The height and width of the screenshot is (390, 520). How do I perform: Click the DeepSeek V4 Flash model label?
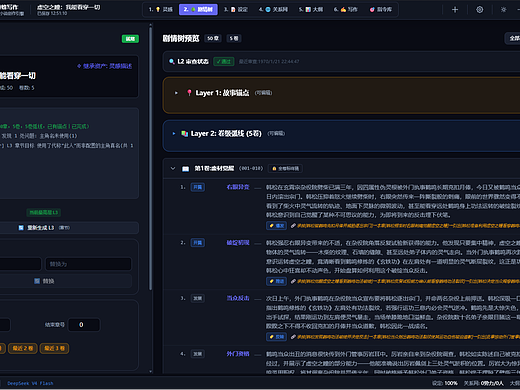30,383
